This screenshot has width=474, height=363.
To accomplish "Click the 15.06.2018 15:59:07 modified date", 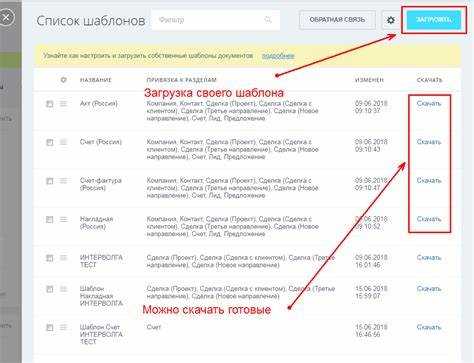I will 371,292.
